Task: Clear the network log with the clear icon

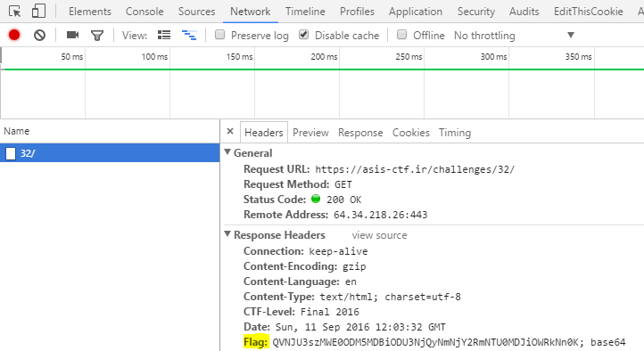Action: click(39, 36)
